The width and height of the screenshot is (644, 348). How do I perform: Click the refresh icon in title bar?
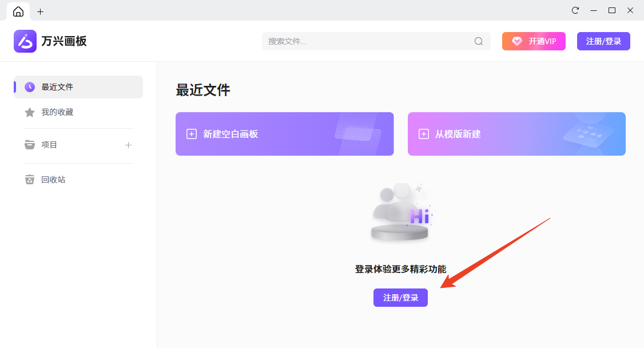(x=575, y=10)
